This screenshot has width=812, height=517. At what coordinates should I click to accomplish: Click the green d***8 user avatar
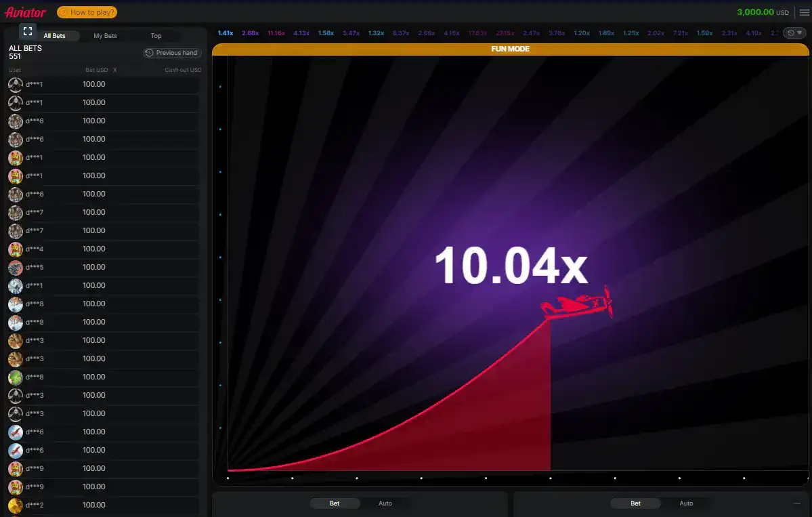click(16, 377)
